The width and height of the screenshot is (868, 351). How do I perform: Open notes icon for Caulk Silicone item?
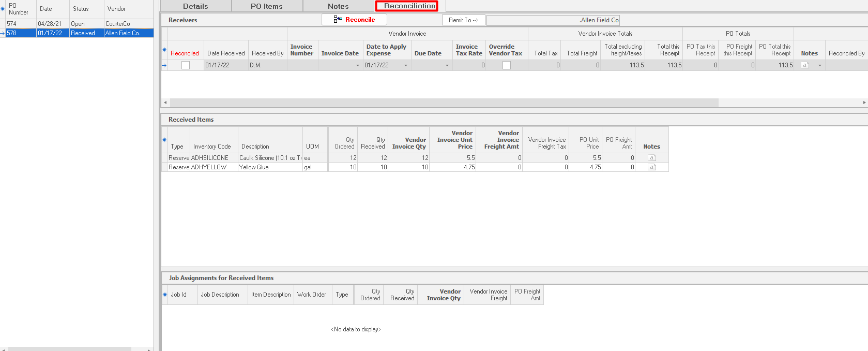651,158
